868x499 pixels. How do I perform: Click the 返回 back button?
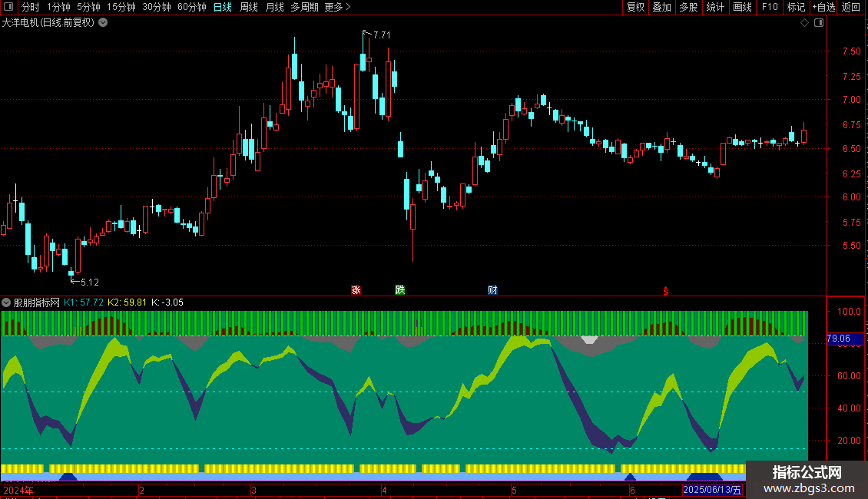(x=851, y=7)
